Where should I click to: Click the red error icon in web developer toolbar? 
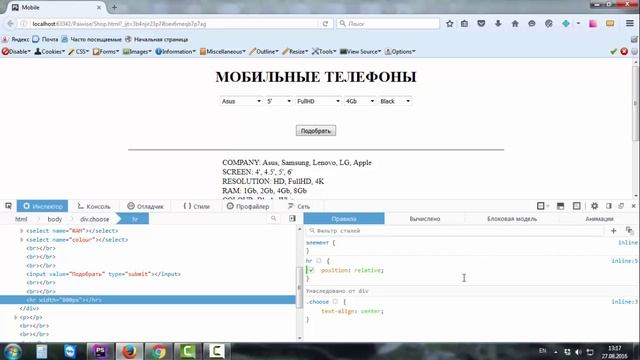624,51
